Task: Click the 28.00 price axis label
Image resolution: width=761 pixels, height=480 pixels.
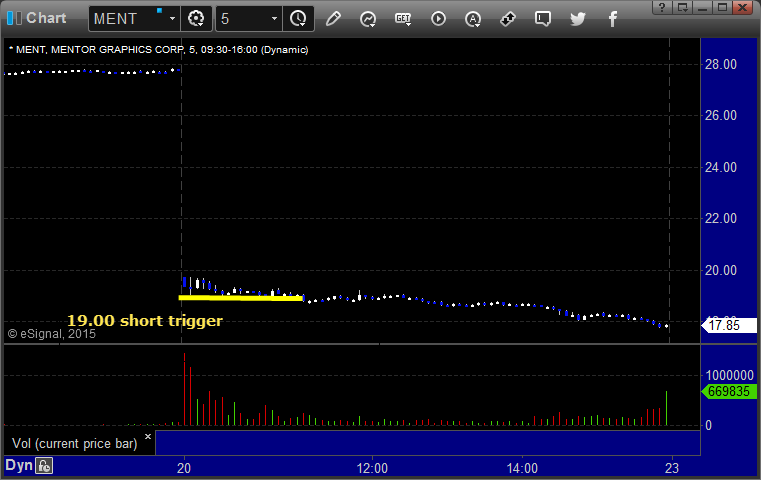Action: [x=721, y=65]
